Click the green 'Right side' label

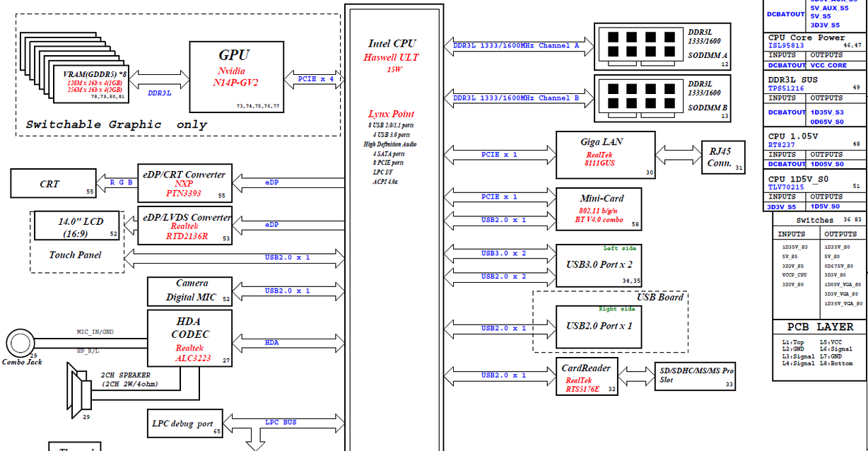pyautogui.click(x=617, y=309)
